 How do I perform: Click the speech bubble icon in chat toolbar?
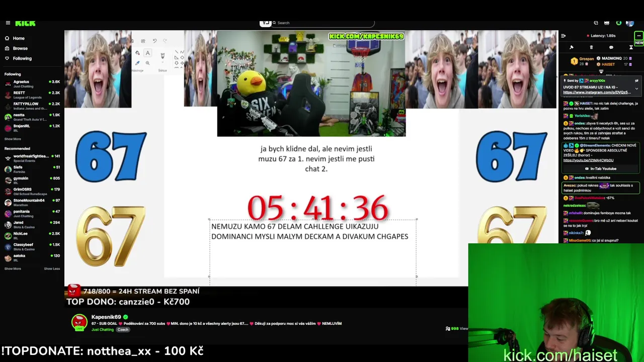tap(611, 47)
